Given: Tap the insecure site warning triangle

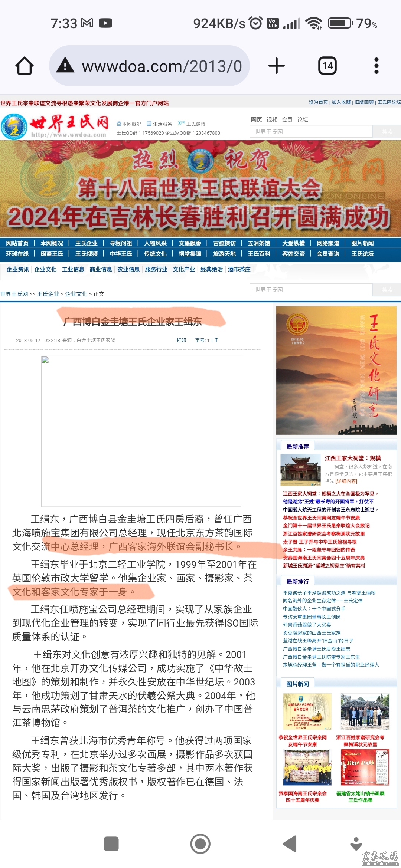Looking at the screenshot, I should tap(65, 66).
